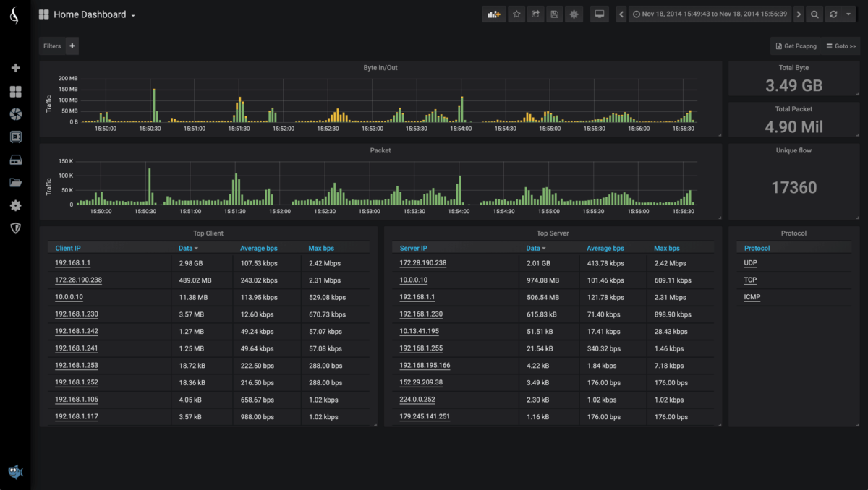The width and height of the screenshot is (868, 490).
Task: Save the dashboard using the save icon
Action: [554, 14]
